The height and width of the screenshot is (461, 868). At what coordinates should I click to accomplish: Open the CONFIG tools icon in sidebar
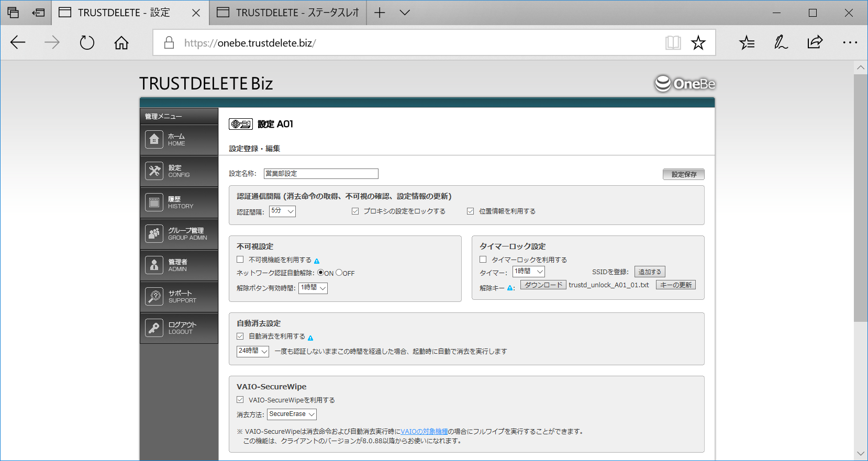pos(154,171)
